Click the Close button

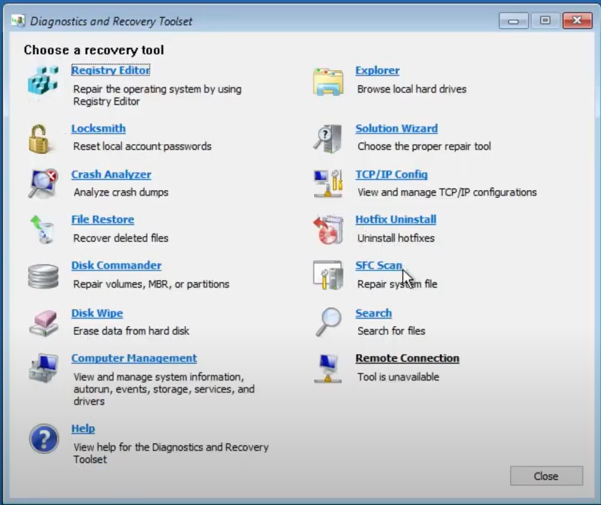tap(546, 476)
